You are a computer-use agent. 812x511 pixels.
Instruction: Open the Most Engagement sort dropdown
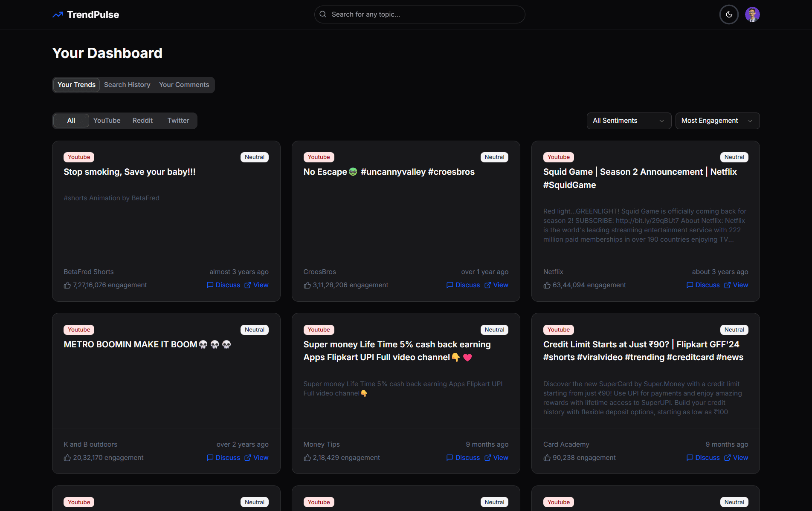coord(717,121)
